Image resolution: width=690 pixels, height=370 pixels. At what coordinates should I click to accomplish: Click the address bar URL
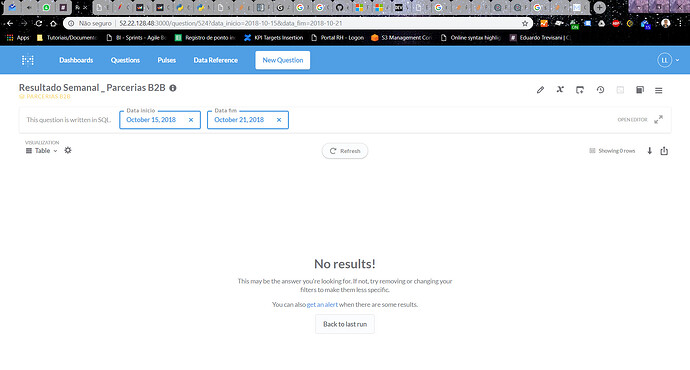coord(231,23)
